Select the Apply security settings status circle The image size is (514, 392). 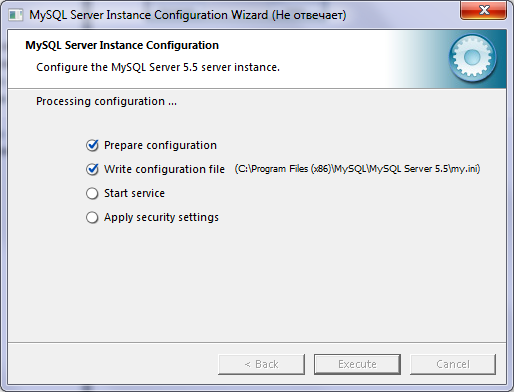(x=92, y=217)
